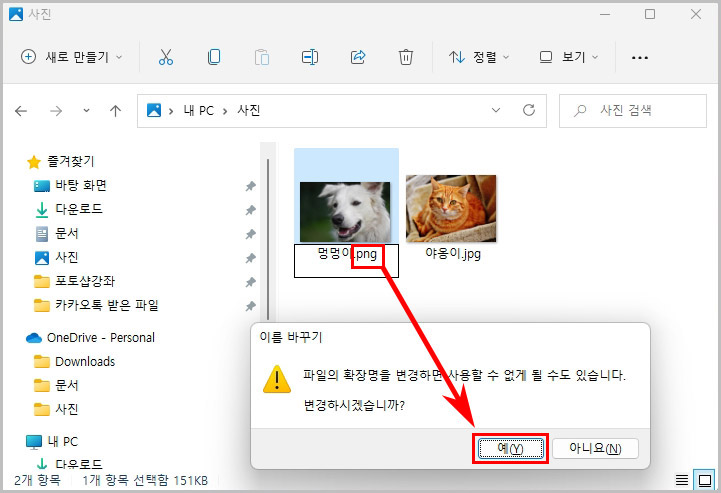This screenshot has width=721, height=493.
Task: Click the Rename icon in toolbar
Action: click(310, 57)
